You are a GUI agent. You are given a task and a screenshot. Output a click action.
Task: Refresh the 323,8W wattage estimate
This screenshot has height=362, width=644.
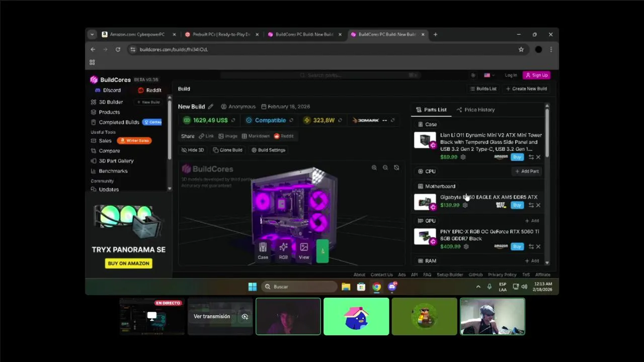340,120
